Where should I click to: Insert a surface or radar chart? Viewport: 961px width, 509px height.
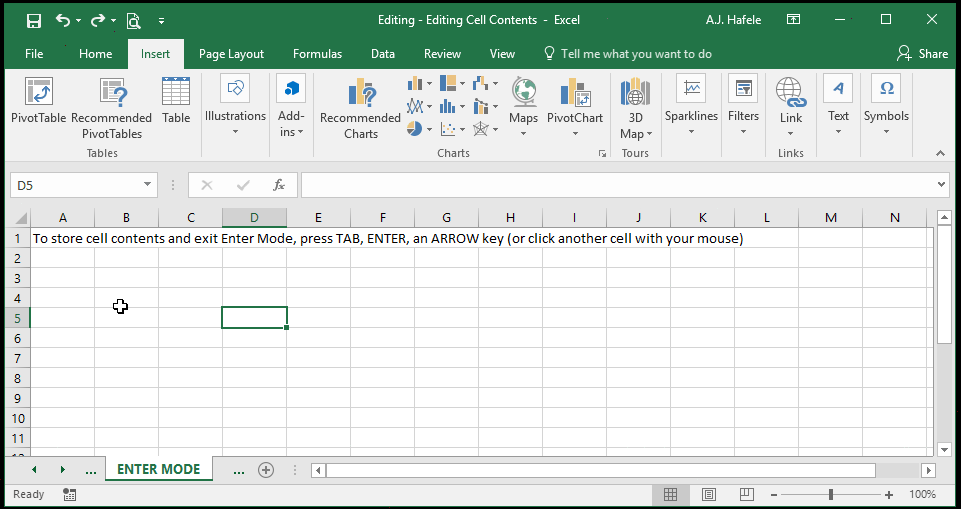coord(486,129)
